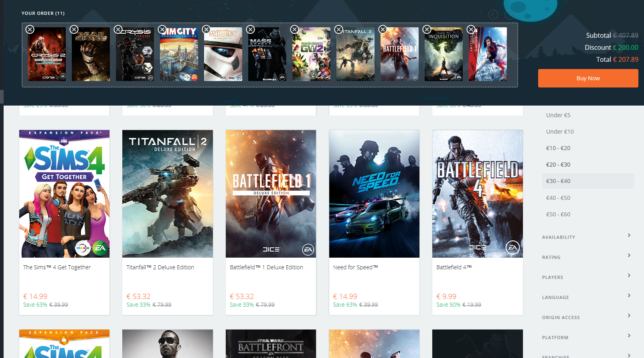Expand the Origin Access filter section

click(587, 317)
